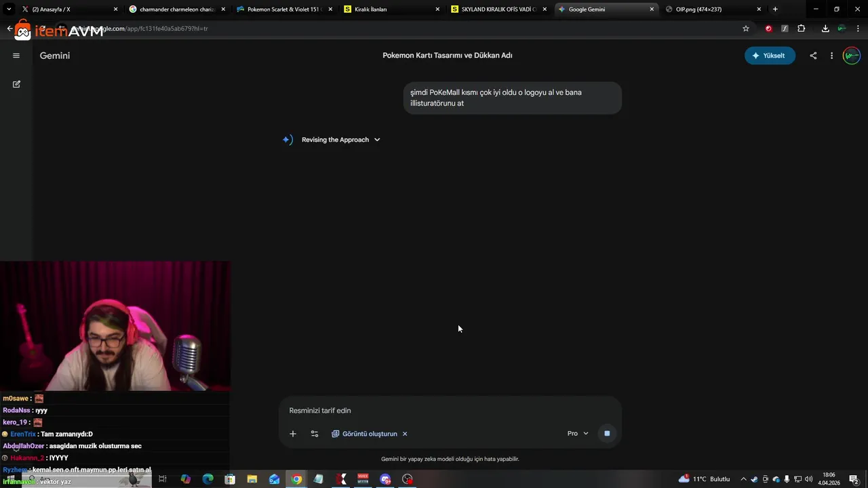
Task: Click the red extension icon in toolbar
Action: tap(768, 28)
